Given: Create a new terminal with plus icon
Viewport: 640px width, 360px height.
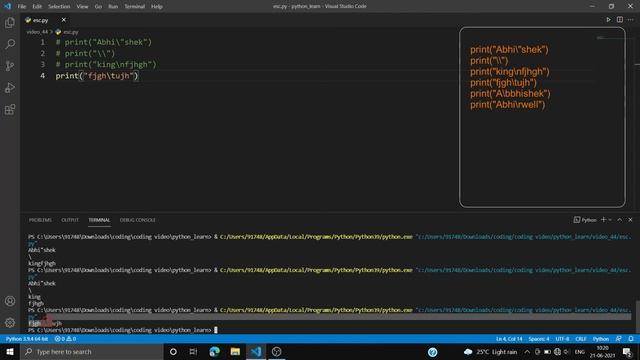Looking at the screenshot, I should [x=603, y=220].
